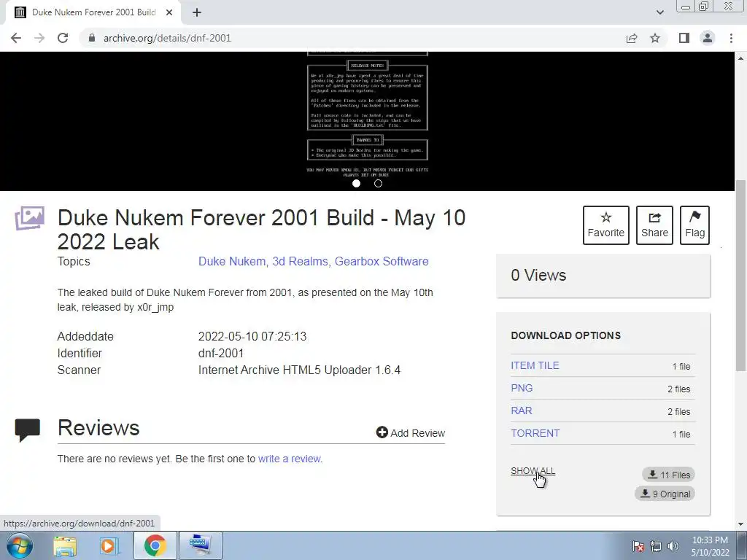747x560 pixels.
Task: Click the padlock site info icon
Action: click(x=92, y=38)
